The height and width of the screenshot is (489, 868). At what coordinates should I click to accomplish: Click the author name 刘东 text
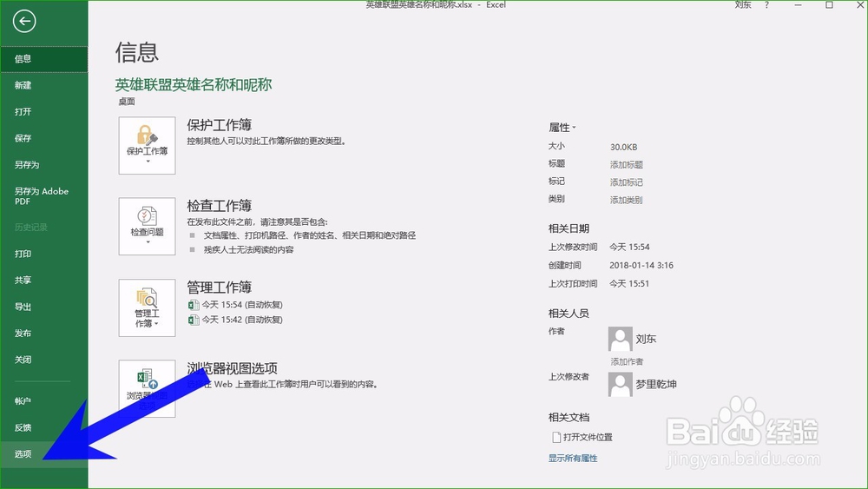point(646,339)
